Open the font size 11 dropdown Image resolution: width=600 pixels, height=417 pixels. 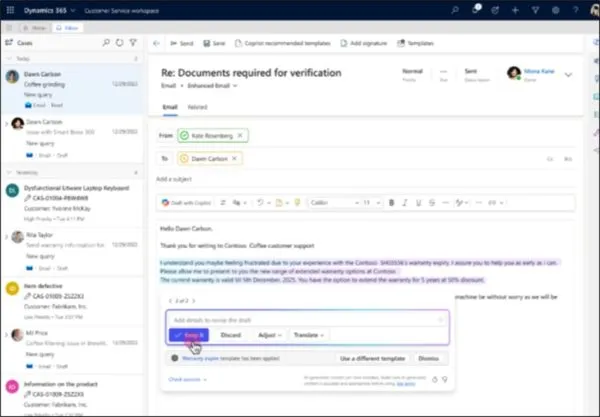(x=372, y=203)
